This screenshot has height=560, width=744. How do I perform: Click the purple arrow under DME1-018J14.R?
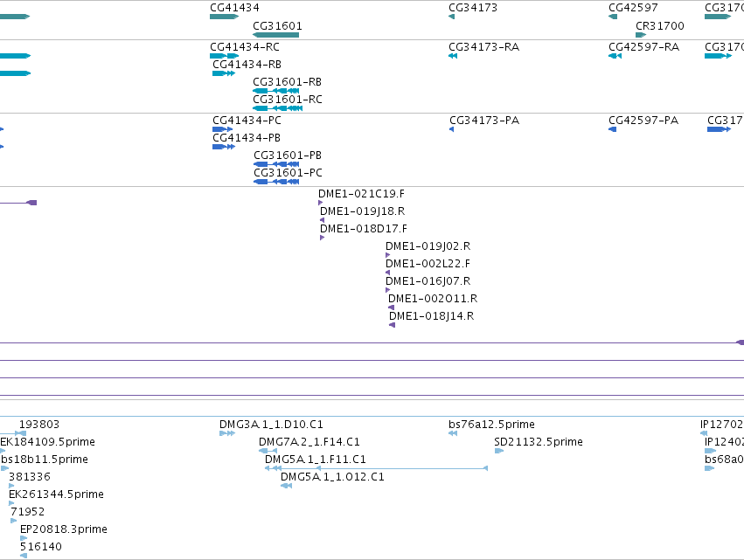392,325
